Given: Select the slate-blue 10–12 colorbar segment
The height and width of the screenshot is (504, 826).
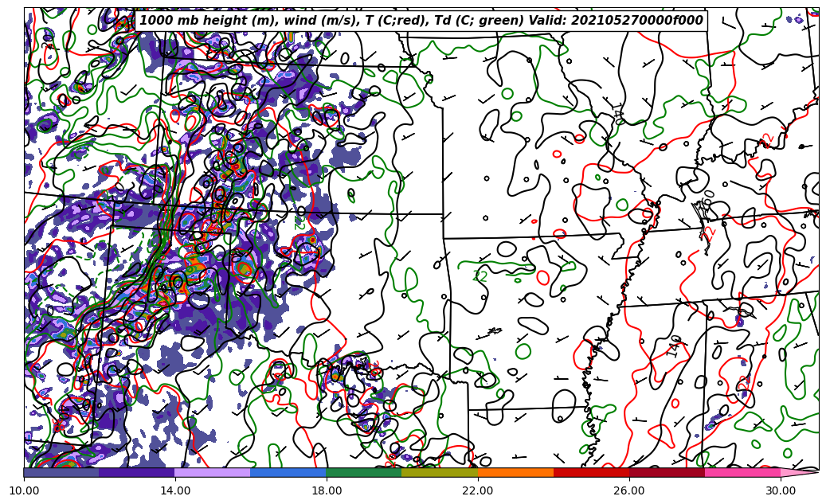Looking at the screenshot, I should (x=61, y=472).
